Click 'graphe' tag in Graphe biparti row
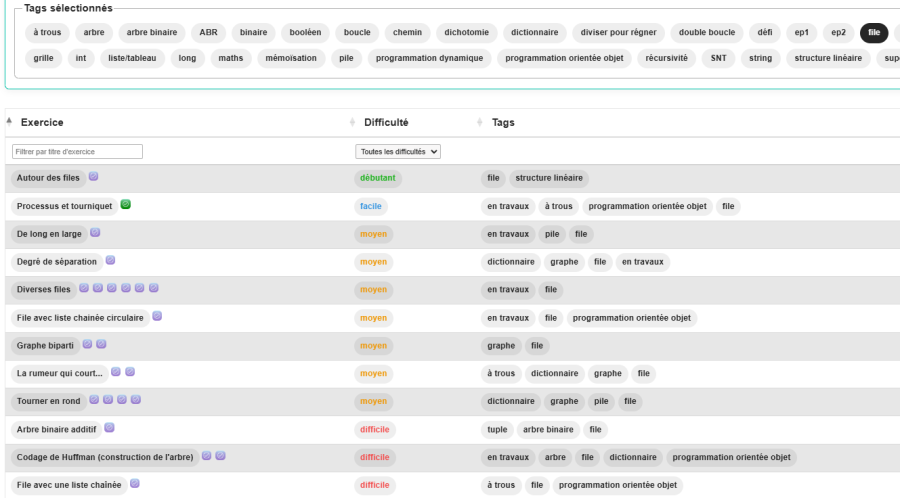The width and height of the screenshot is (900, 498). coord(501,346)
